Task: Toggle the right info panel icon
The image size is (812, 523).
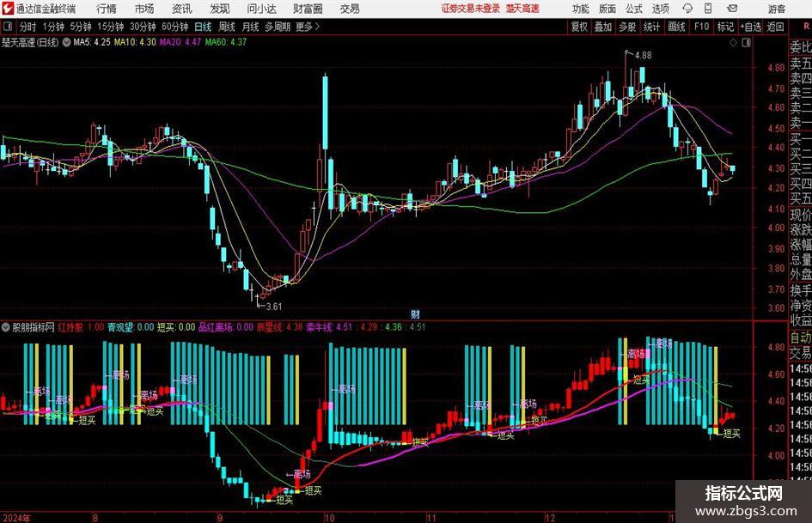Action: click(x=746, y=43)
